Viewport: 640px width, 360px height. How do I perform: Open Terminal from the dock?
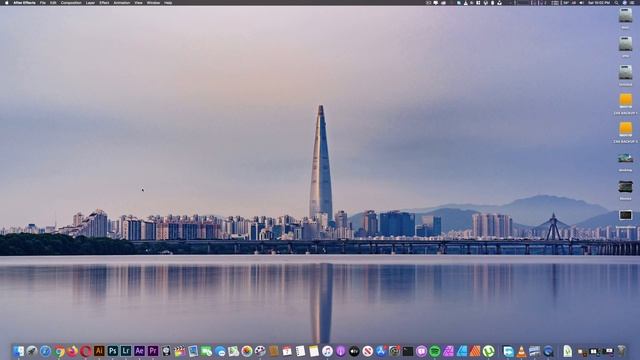[x=408, y=351]
